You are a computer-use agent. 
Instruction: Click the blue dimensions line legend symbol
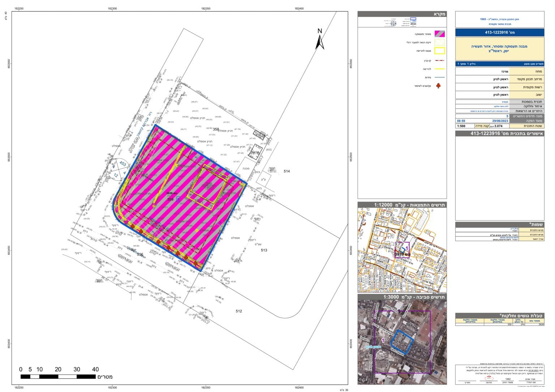tap(440, 77)
